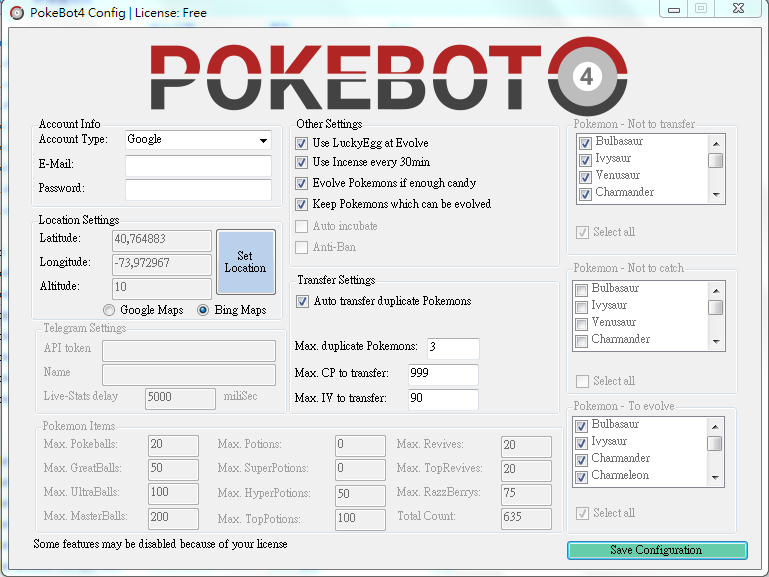Click the Save Configuration button
Screen dimensions: 769x577
click(656, 550)
